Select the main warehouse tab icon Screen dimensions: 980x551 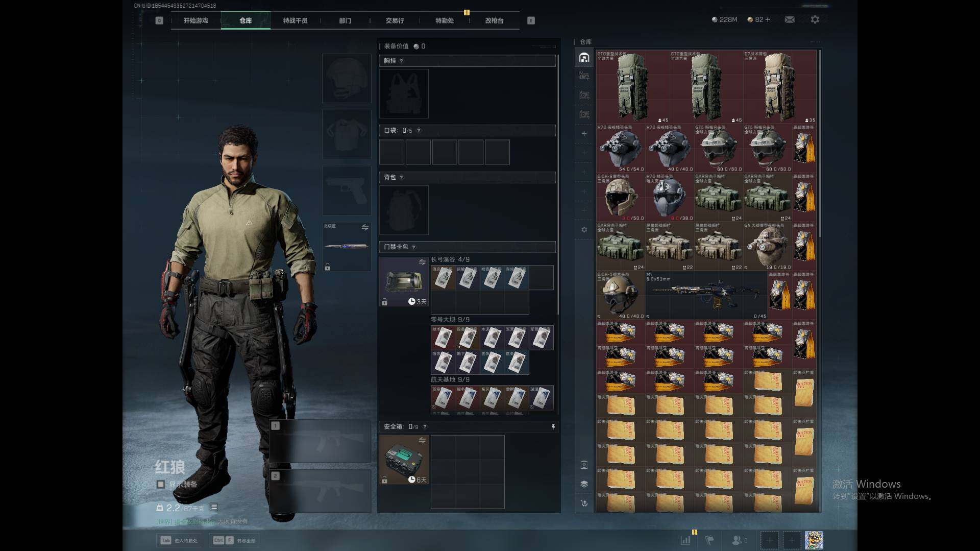click(584, 58)
